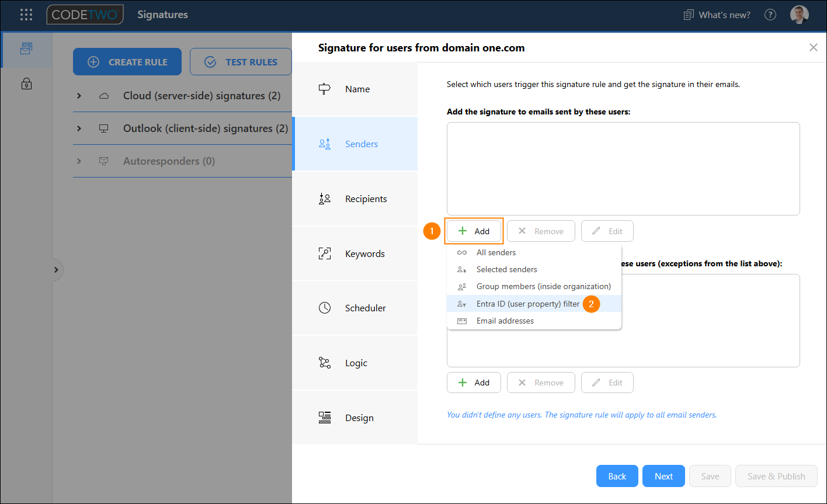Click the envelope icon beside Autoresponders
This screenshot has height=504, width=827.
point(104,161)
